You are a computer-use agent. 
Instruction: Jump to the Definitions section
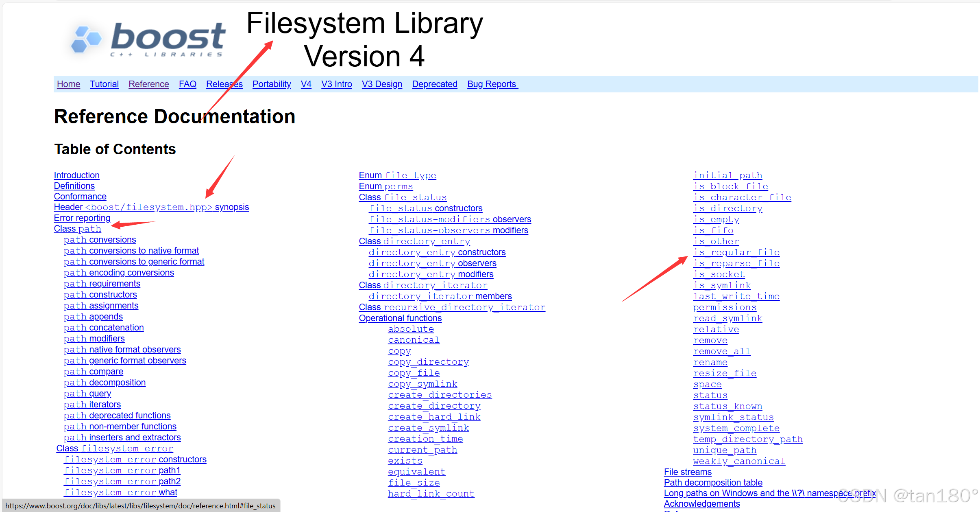point(74,186)
